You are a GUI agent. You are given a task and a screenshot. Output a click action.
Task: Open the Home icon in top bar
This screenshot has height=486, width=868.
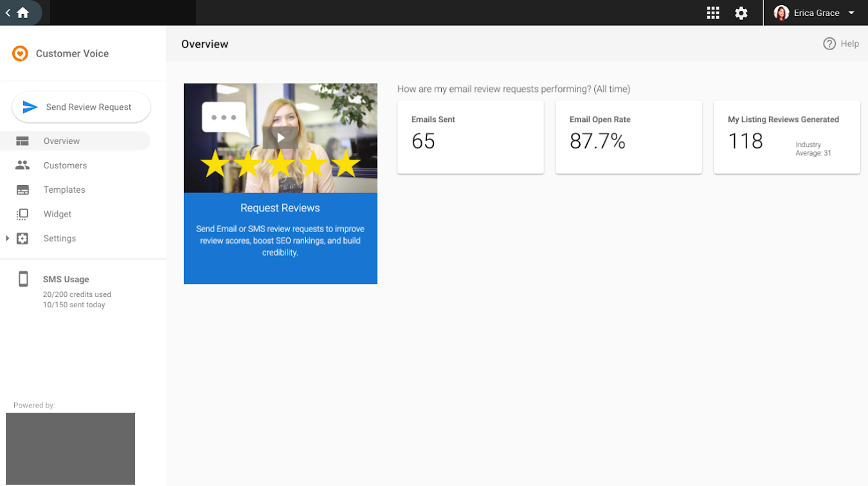tap(23, 13)
